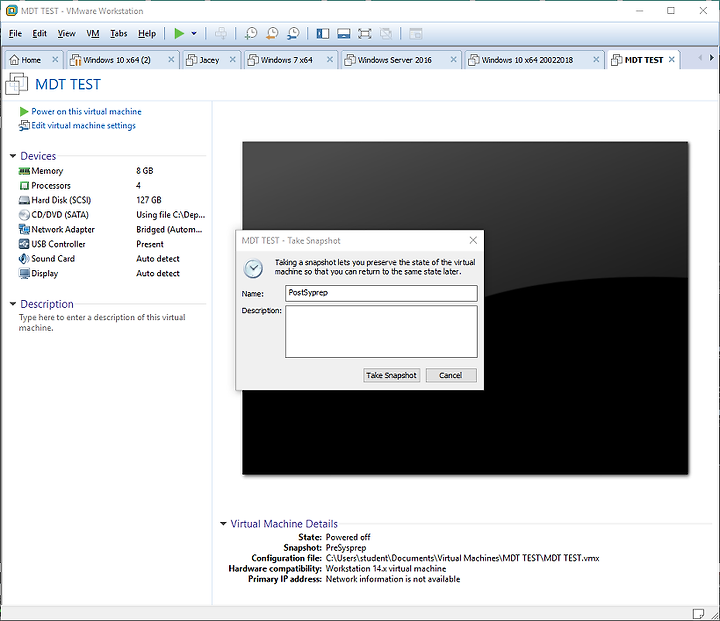Open the File menu

pos(15,34)
